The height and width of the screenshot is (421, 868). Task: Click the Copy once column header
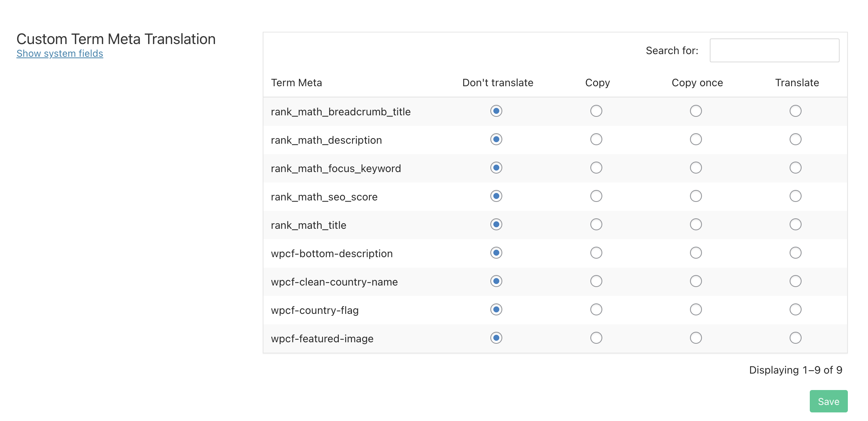point(697,83)
